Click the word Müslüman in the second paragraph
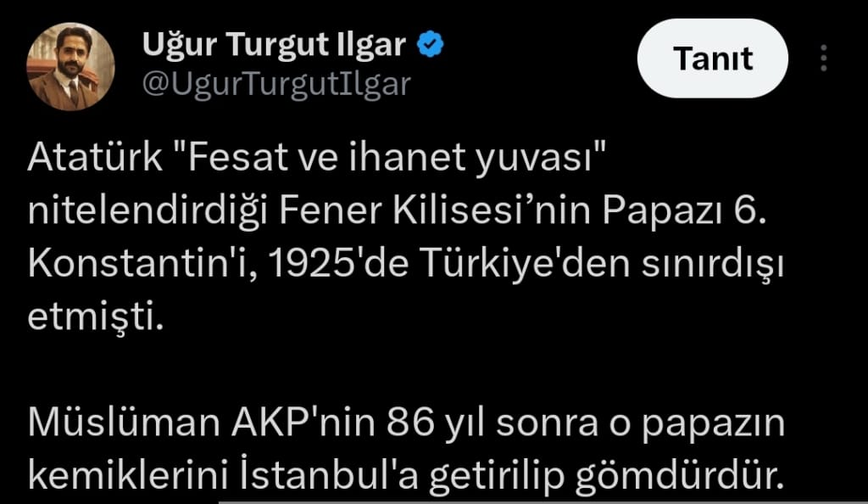The width and height of the screenshot is (868, 504). 124,423
